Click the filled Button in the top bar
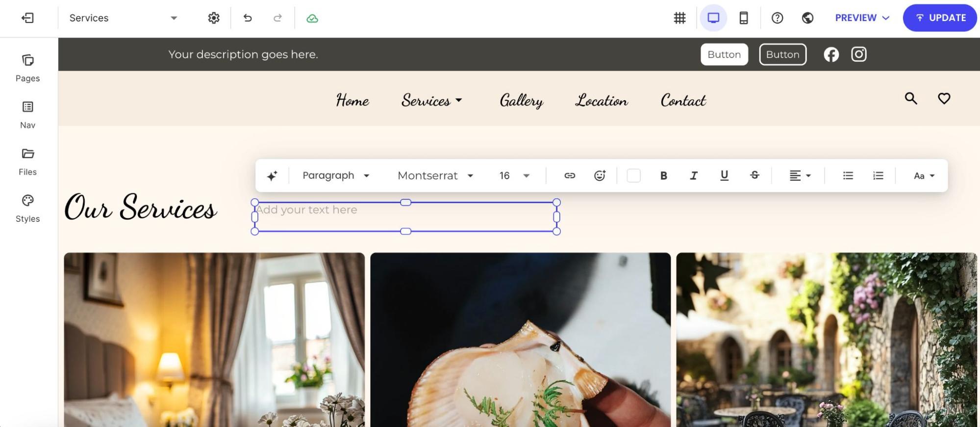Screen dimensions: 980x427 724,54
